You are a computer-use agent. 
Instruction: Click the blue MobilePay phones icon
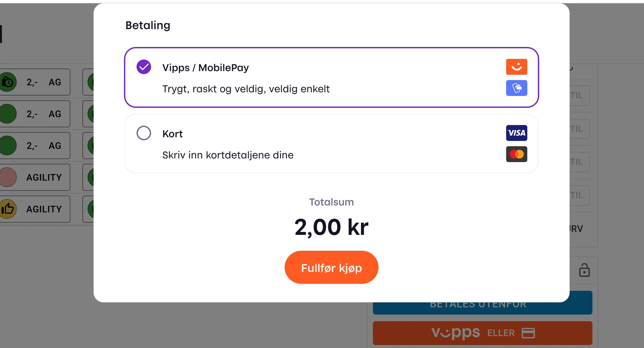coord(516,88)
